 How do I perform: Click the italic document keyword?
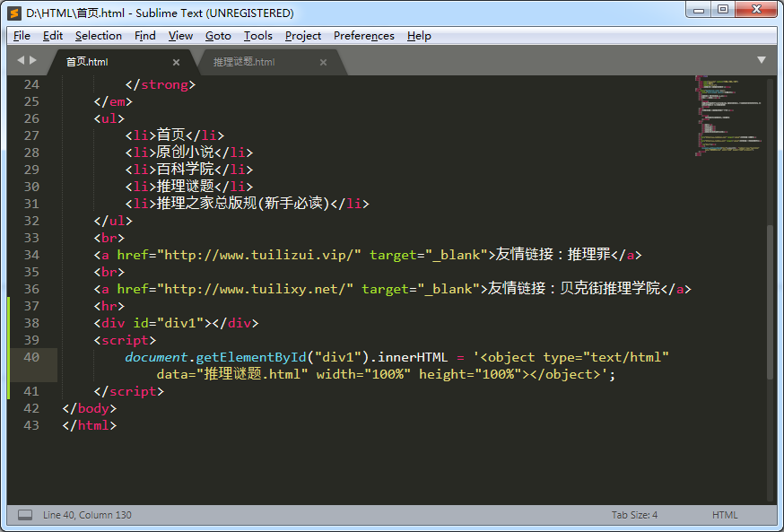pos(156,357)
